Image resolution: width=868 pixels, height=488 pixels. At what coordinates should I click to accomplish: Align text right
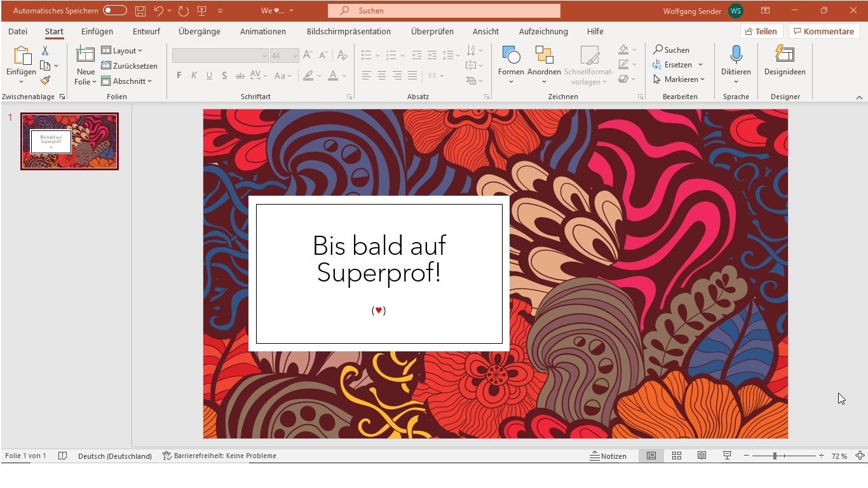click(397, 76)
